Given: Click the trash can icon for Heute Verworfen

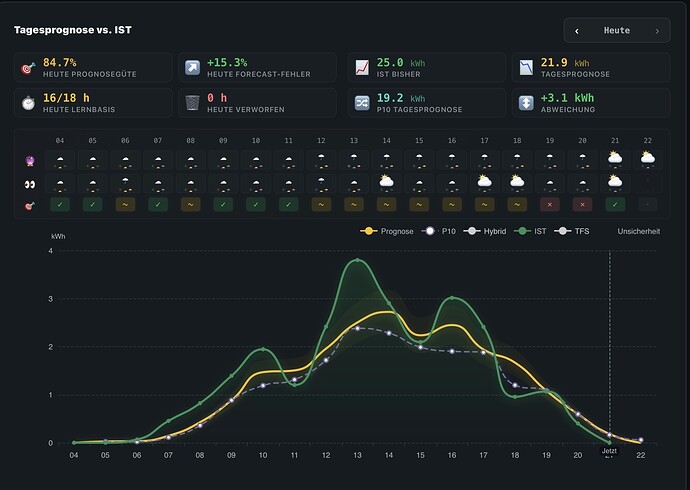Looking at the screenshot, I should (x=192, y=103).
